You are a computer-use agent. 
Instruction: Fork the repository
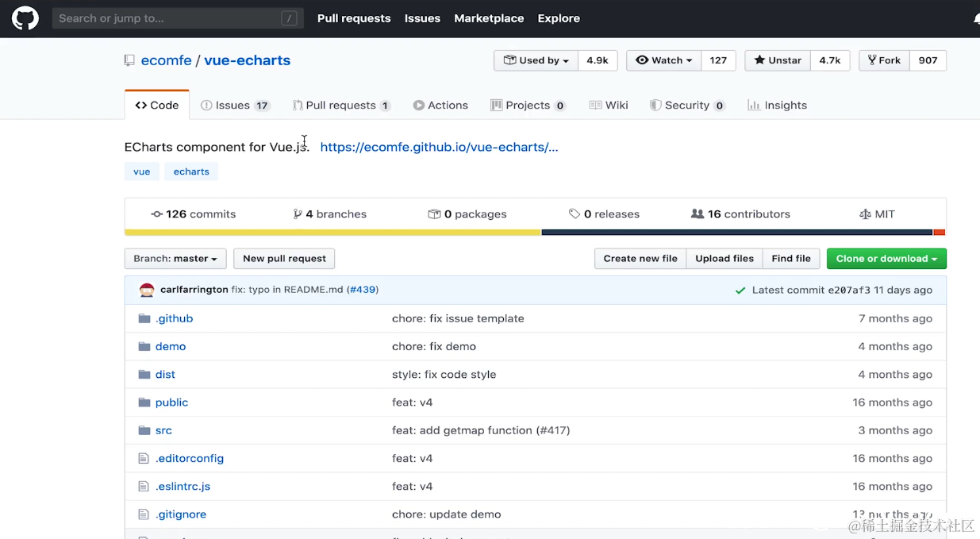coord(884,60)
